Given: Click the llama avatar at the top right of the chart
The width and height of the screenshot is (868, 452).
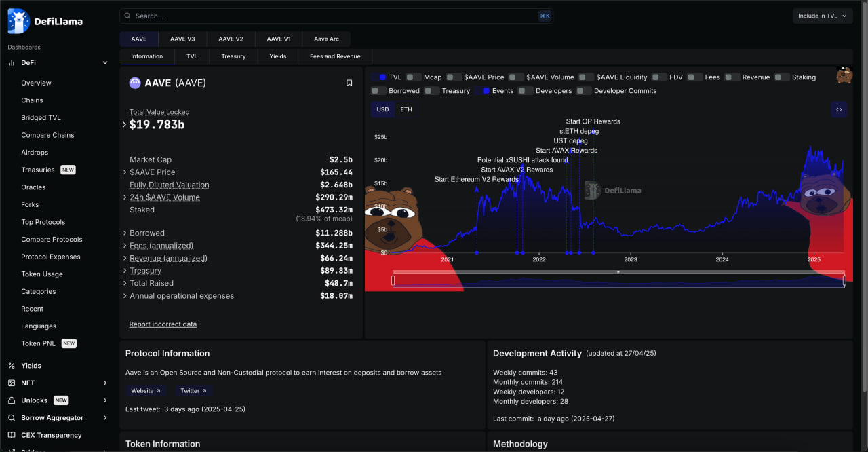Looking at the screenshot, I should pos(844,75).
